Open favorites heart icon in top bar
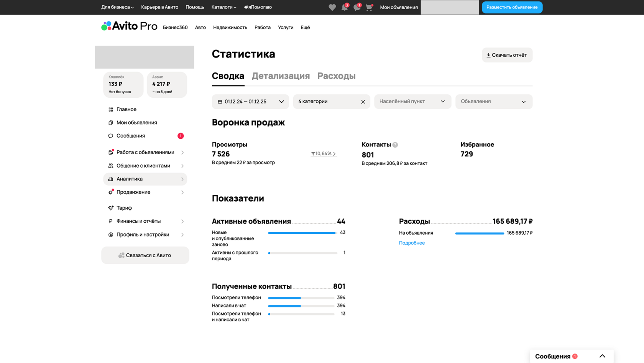Image resolution: width=644 pixels, height=363 pixels. point(332,7)
